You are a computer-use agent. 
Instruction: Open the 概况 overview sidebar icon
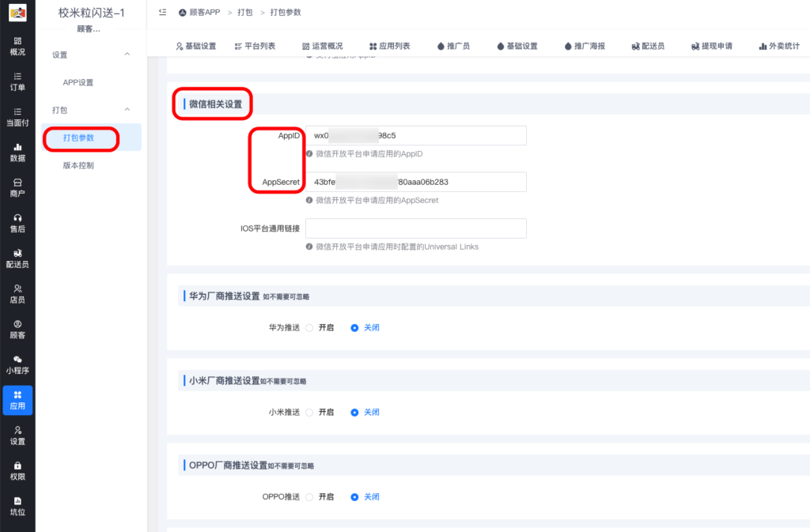17,46
